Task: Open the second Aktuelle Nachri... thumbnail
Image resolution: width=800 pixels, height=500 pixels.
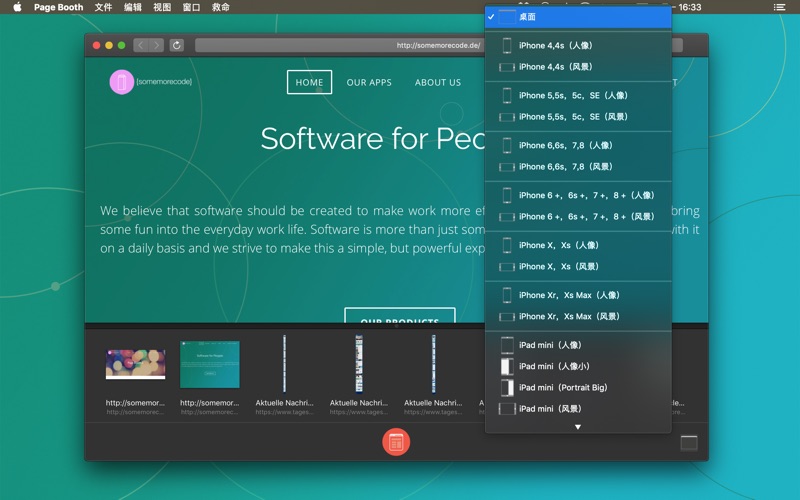Action: [359, 364]
